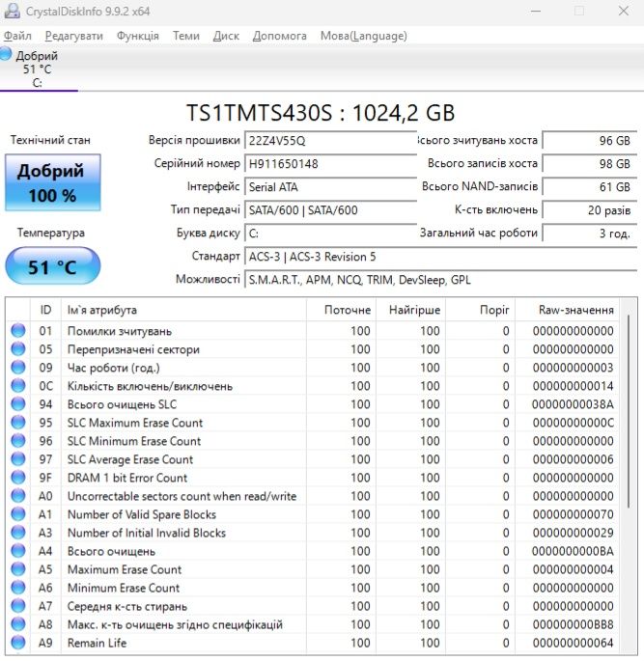Click raw value 00000000BB8
This screenshot has height=661, width=644.
click(x=573, y=624)
